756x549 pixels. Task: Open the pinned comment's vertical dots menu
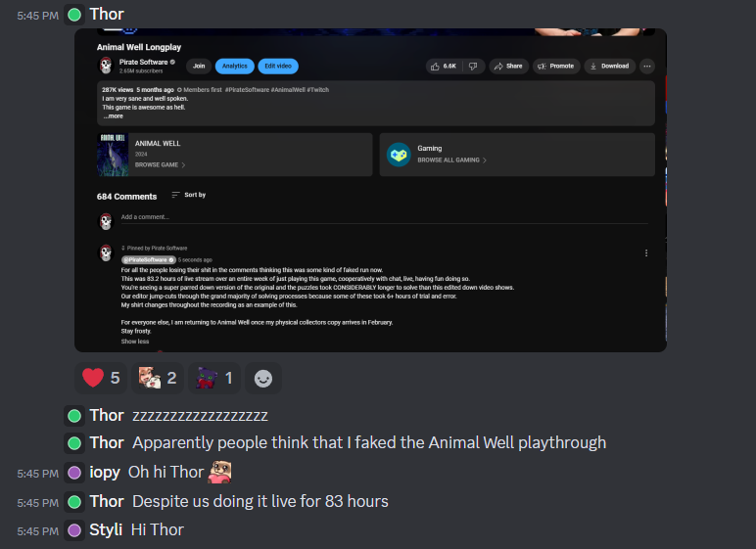click(x=646, y=253)
